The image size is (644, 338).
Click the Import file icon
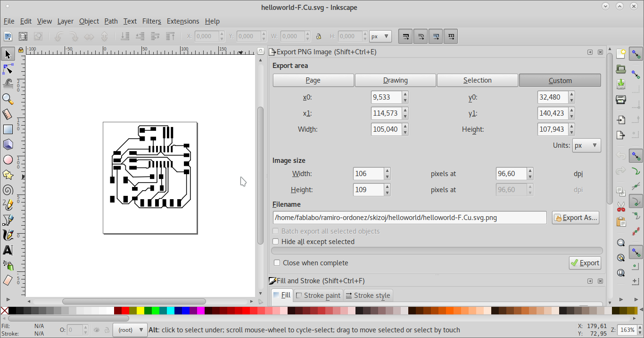pyautogui.click(x=621, y=120)
